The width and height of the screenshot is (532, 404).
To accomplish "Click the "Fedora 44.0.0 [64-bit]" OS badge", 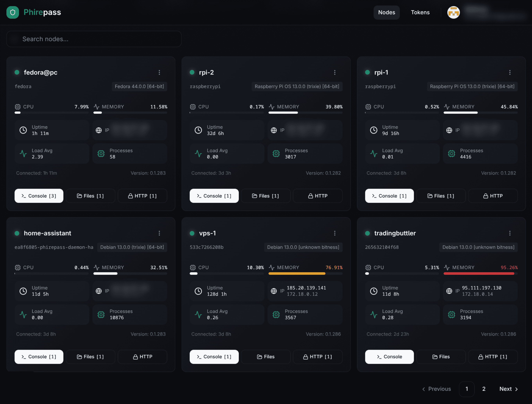I will point(139,86).
